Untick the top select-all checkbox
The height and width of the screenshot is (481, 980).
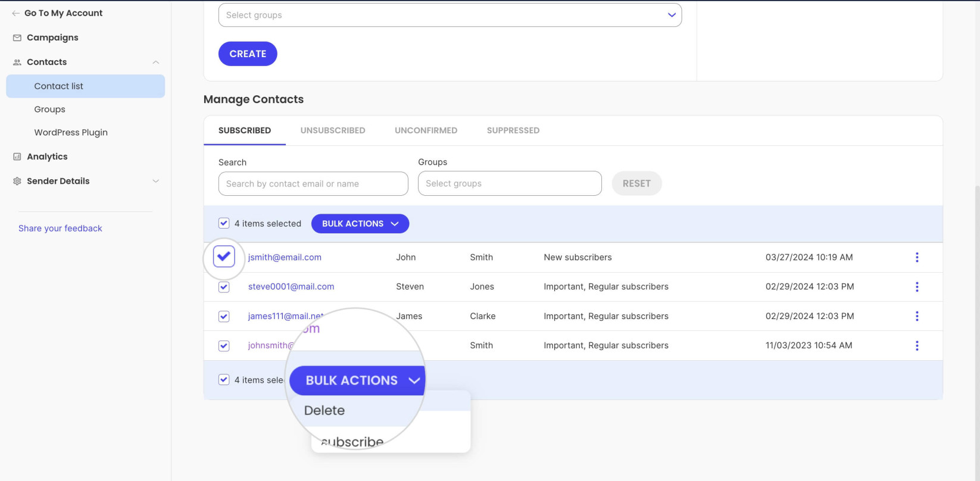pos(224,223)
